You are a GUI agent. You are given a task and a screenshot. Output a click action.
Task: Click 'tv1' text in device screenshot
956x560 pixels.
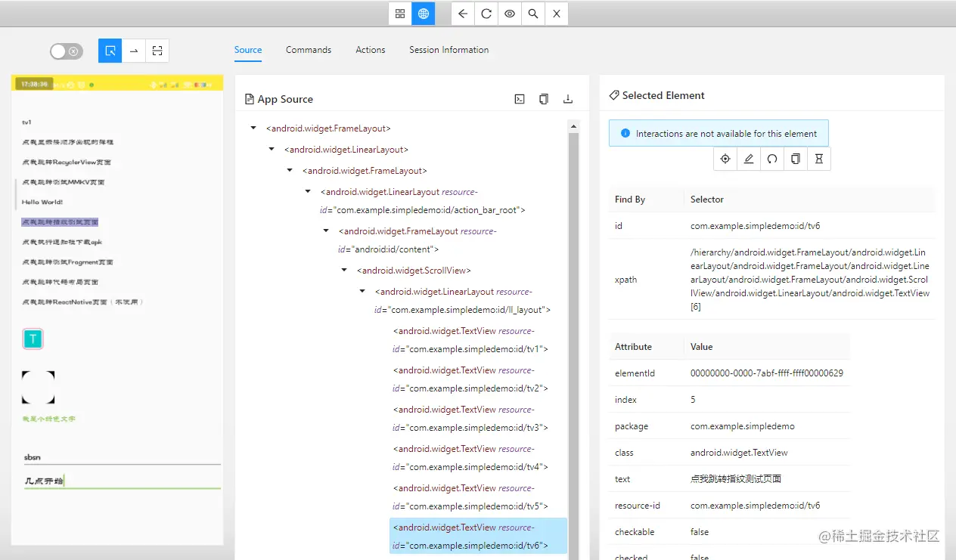coord(26,122)
